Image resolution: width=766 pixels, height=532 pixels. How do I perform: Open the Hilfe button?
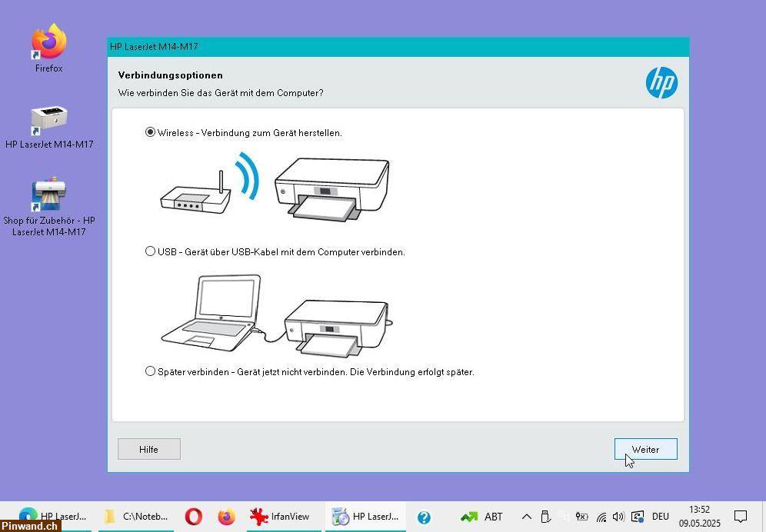point(149,449)
